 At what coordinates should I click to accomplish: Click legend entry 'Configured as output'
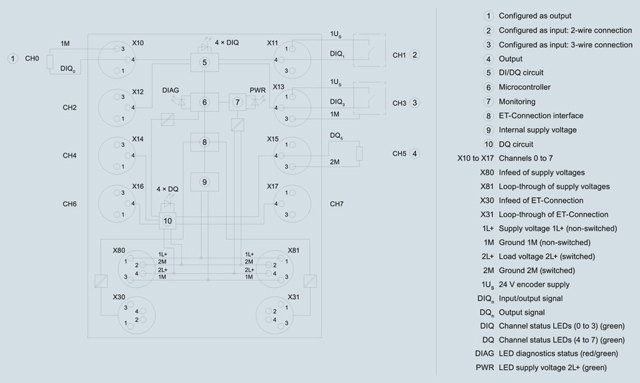[535, 16]
